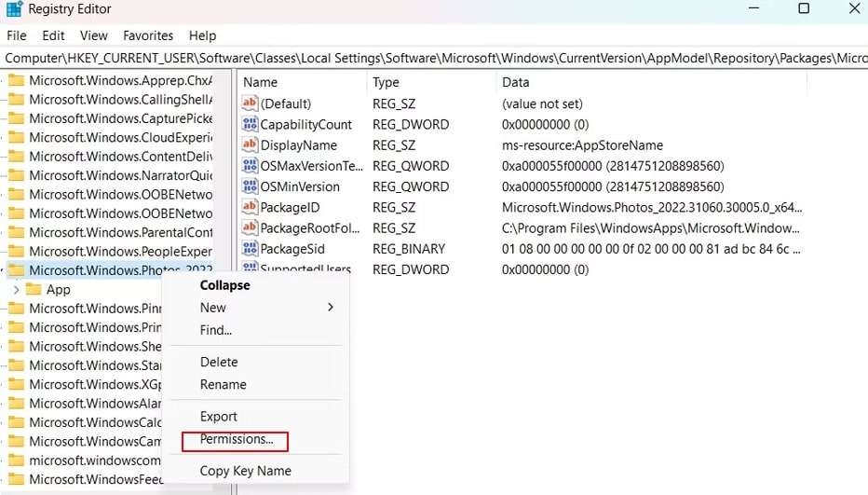The height and width of the screenshot is (495, 868).
Task: Open the File menu
Action: 17,35
